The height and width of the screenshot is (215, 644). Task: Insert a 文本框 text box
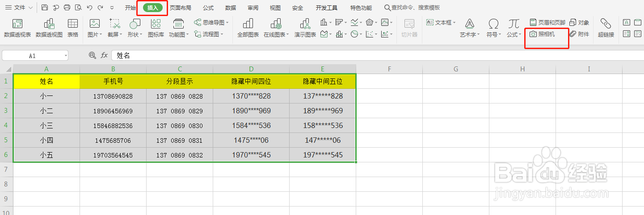(x=441, y=22)
